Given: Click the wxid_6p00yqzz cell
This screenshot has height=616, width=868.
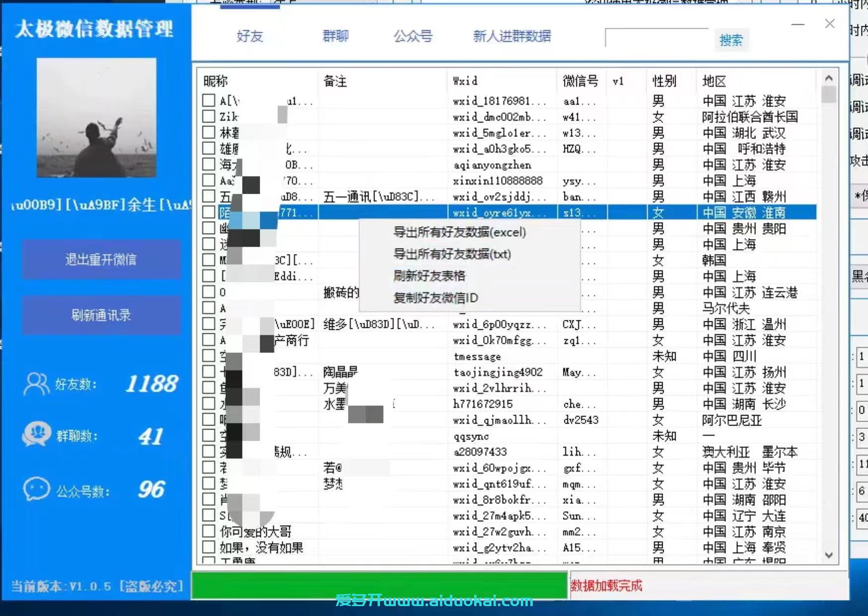Looking at the screenshot, I should pos(499,324).
